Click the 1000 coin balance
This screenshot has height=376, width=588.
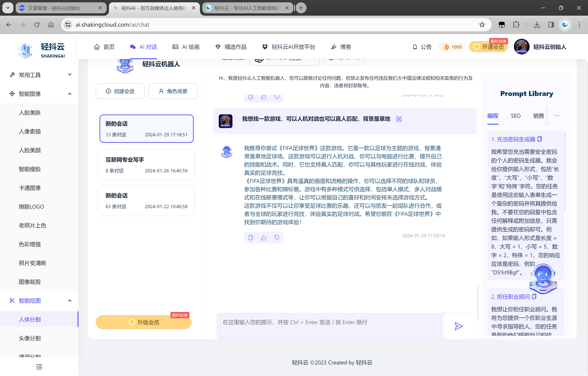(452, 47)
